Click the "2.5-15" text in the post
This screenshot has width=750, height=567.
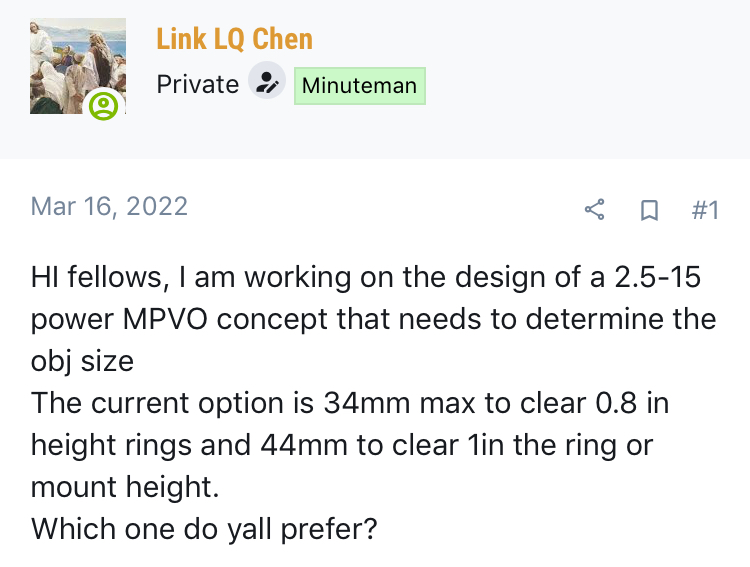[657, 277]
